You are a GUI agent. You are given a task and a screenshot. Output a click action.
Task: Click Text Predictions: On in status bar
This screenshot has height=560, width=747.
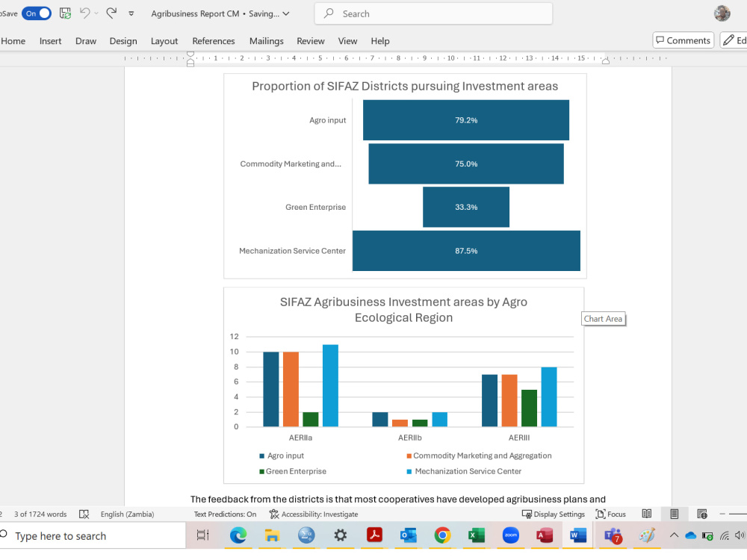(x=225, y=514)
